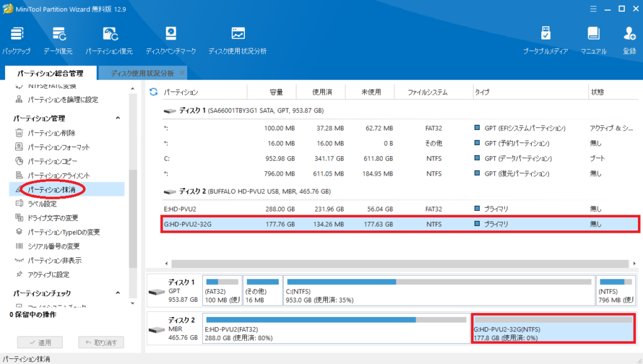Viewport: 643px width, 364px height.
Task: Select the 100.00 MB FAT32 EFI partition row
Action: click(x=400, y=128)
